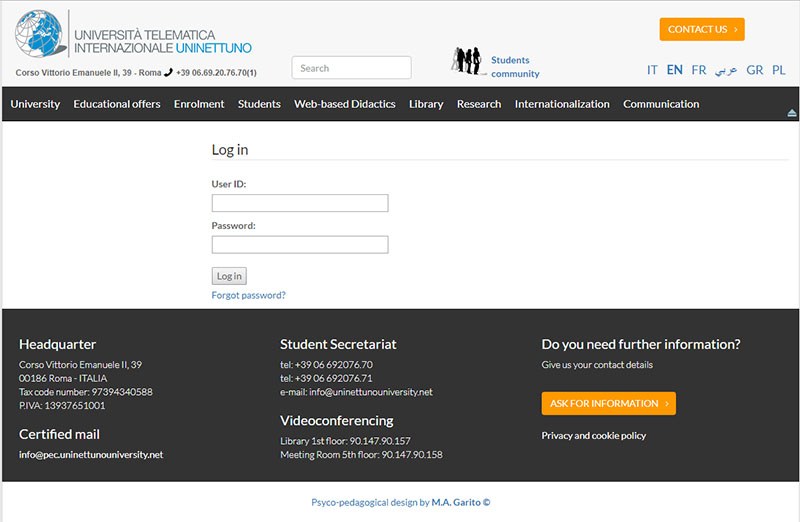Click the Students community silhouette icon
Image resolution: width=800 pixels, height=522 pixels.
pos(467,61)
